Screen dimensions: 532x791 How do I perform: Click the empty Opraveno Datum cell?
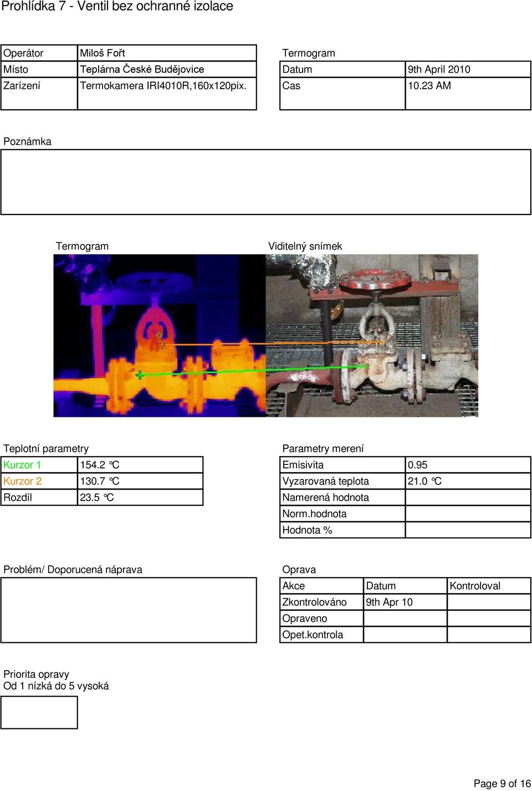(405, 619)
